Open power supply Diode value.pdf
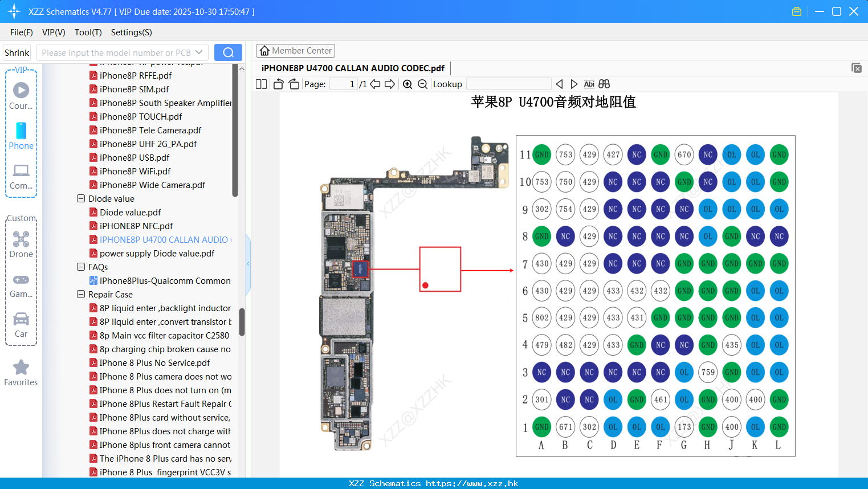 (x=157, y=253)
